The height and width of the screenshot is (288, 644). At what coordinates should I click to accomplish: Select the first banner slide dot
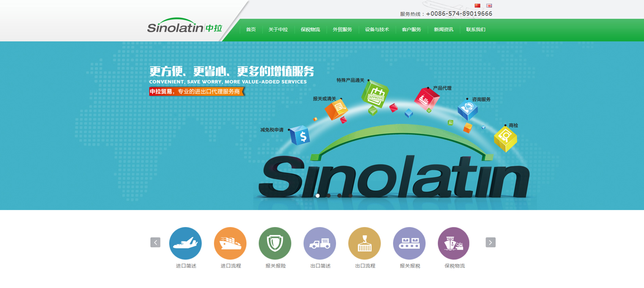318,196
